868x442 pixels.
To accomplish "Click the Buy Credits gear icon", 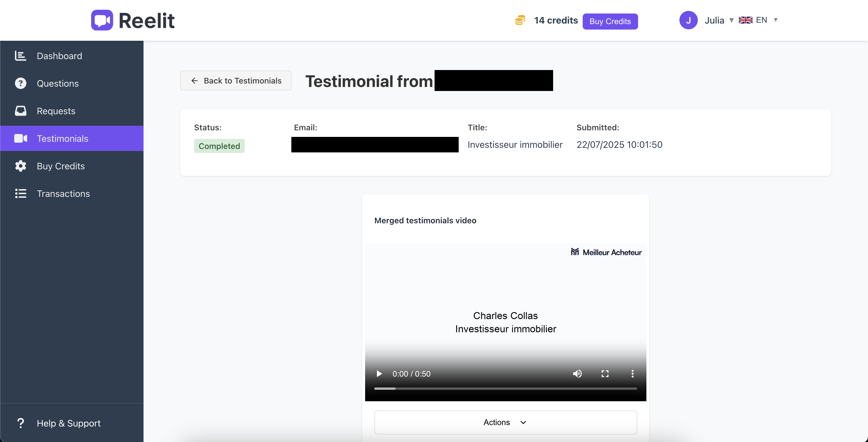I will coord(20,166).
